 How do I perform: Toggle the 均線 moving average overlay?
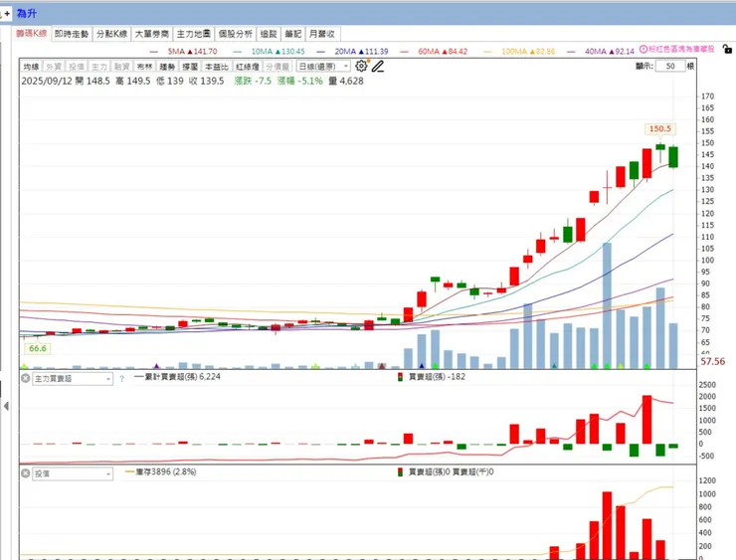click(31, 67)
